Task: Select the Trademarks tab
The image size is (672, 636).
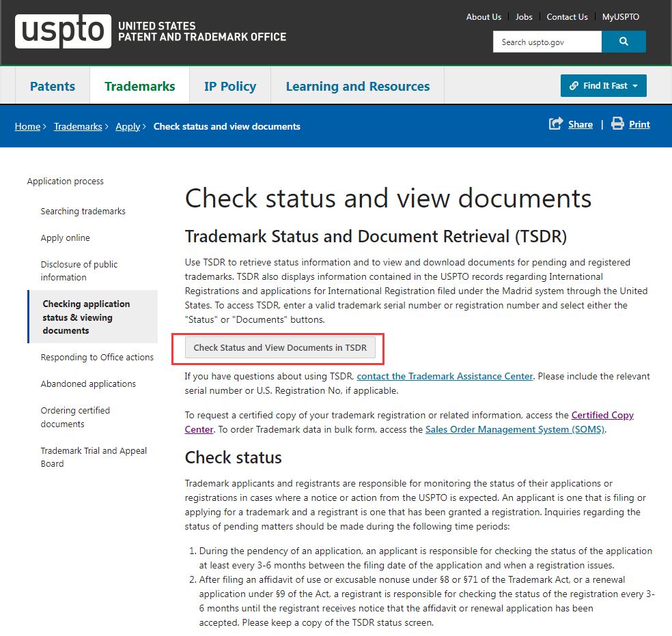Action: [140, 86]
